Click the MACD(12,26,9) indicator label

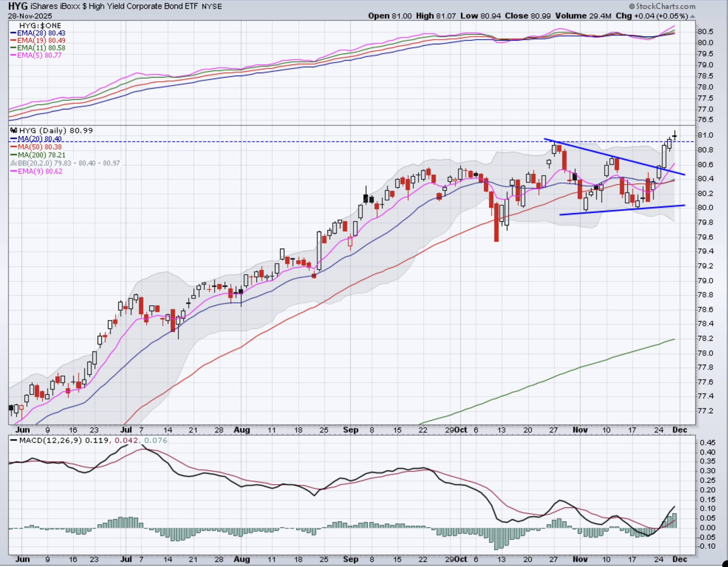point(50,440)
